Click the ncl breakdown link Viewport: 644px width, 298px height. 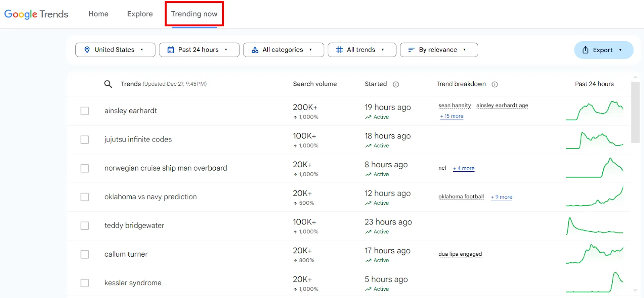pyautogui.click(x=442, y=168)
